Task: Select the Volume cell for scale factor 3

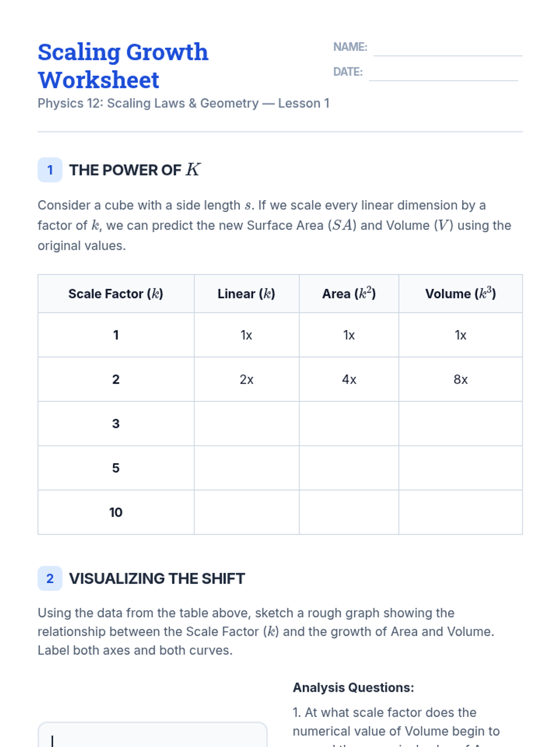Action: pos(460,423)
